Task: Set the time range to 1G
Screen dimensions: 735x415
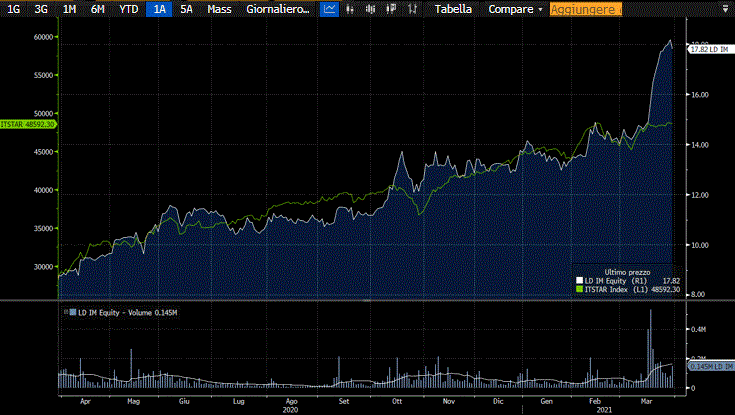Action: point(13,9)
